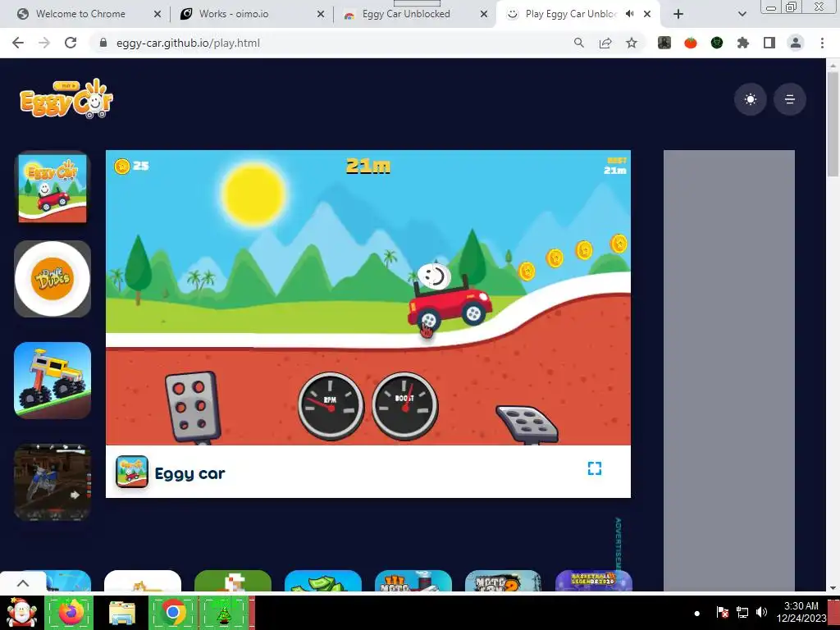Click the RPM gauge in the game
Screen dimensions: 840x630
[x=331, y=406]
